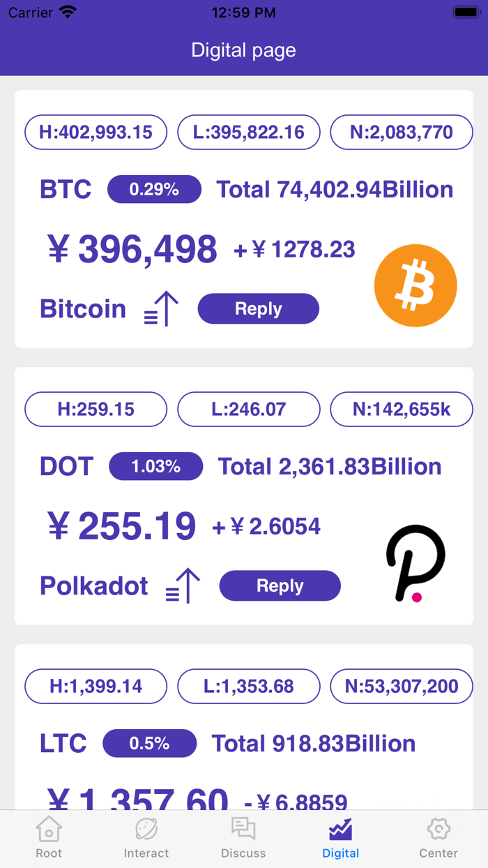Tap the BTC 0.29% change badge
Image resolution: width=488 pixels, height=868 pixels.
click(x=154, y=189)
